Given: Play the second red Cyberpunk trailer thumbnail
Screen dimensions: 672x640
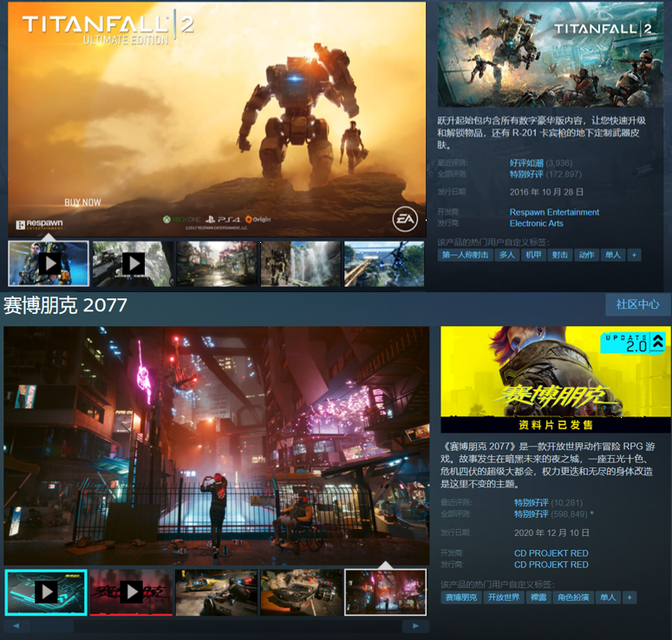Looking at the screenshot, I should 131,592.
